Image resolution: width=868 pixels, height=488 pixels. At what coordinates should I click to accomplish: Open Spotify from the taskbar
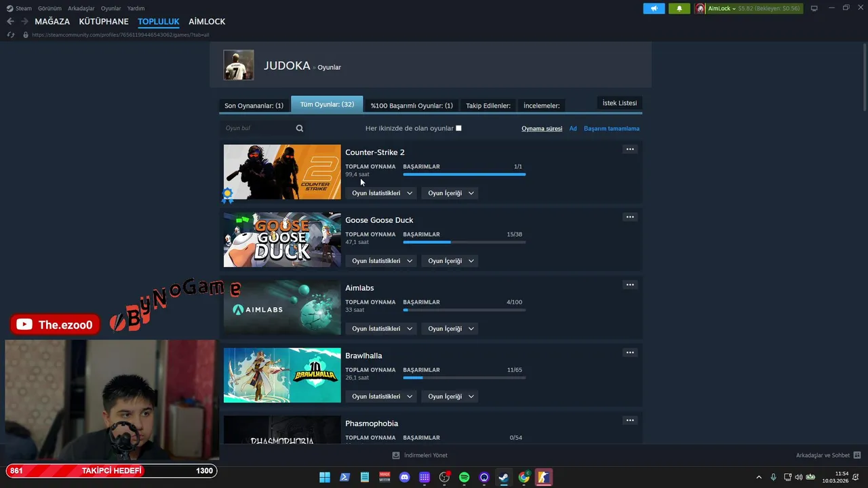(x=464, y=477)
